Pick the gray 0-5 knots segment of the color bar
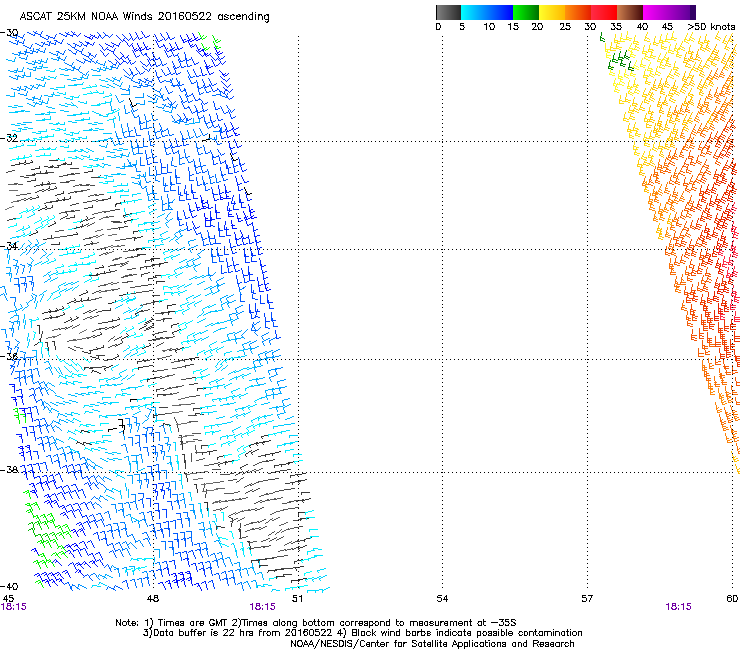 point(448,12)
